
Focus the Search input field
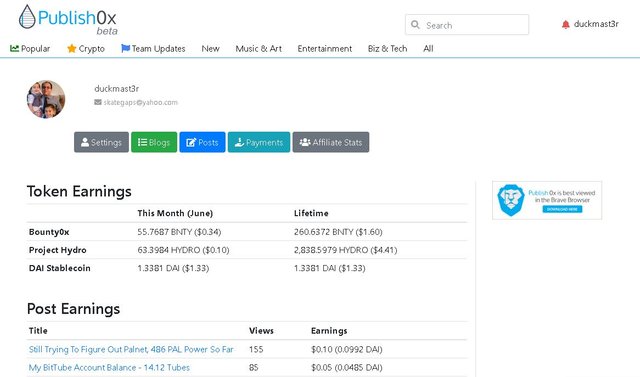[467, 25]
